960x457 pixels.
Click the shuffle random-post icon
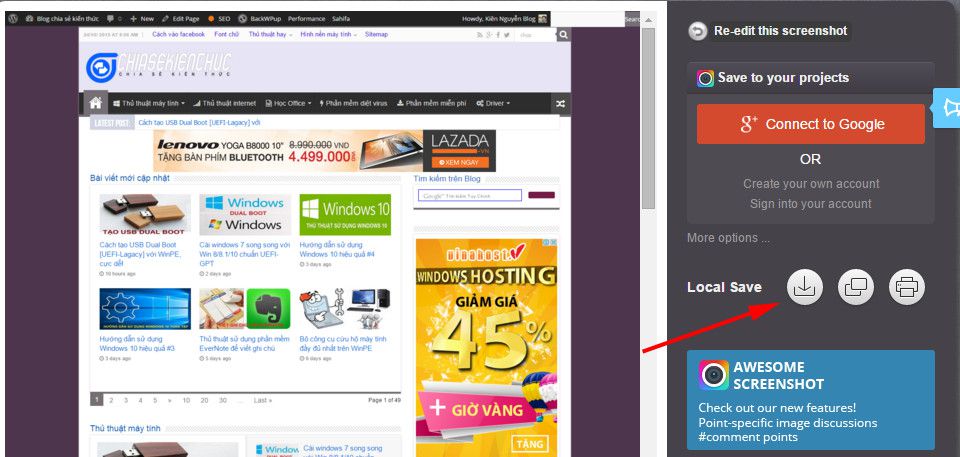tap(560, 104)
